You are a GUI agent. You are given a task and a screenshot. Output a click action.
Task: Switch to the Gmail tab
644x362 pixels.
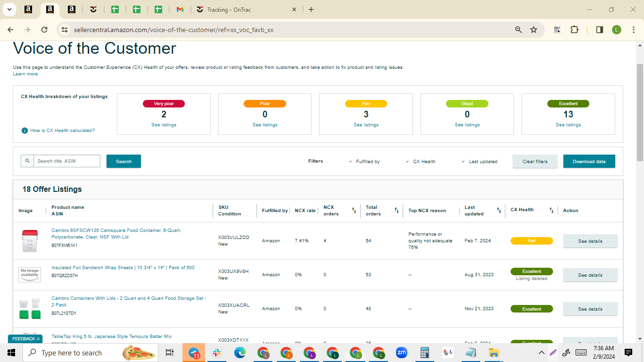[x=180, y=9]
